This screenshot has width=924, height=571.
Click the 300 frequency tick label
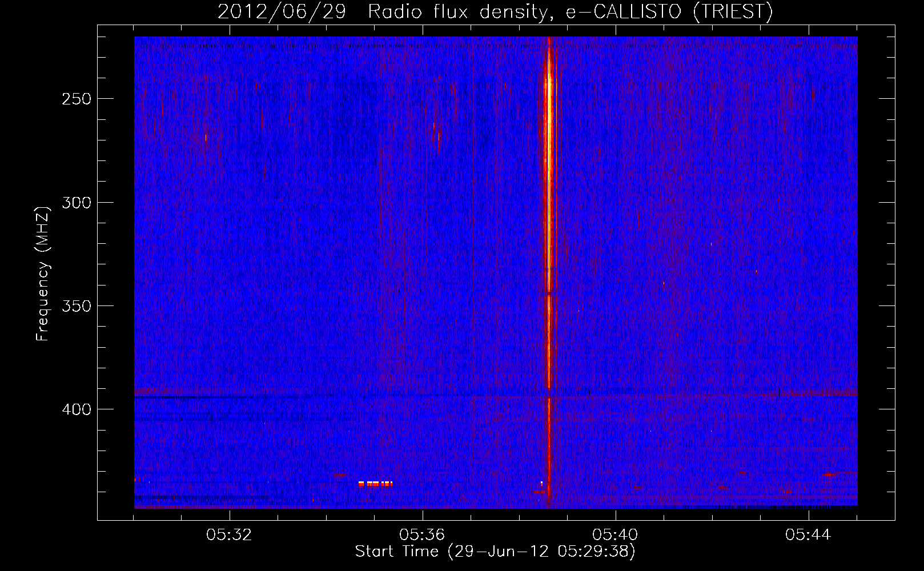point(77,203)
